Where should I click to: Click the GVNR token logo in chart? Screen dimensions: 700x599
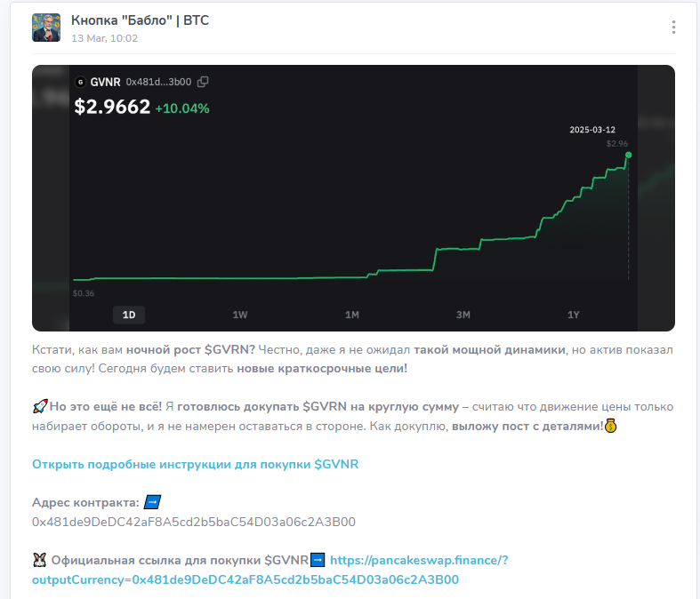point(80,82)
